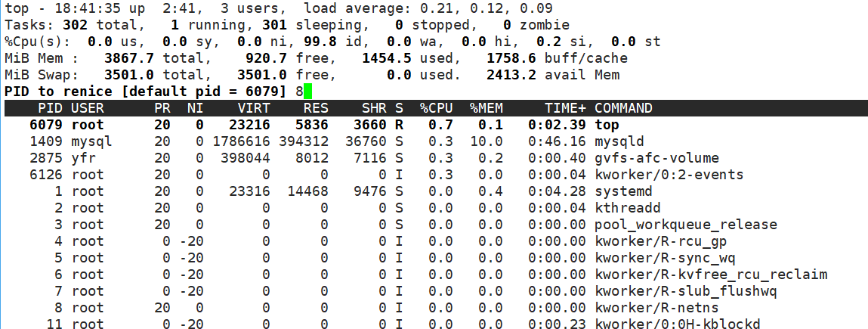Select kworker/0:2-events command
The height and width of the screenshot is (329, 868).
point(669,175)
